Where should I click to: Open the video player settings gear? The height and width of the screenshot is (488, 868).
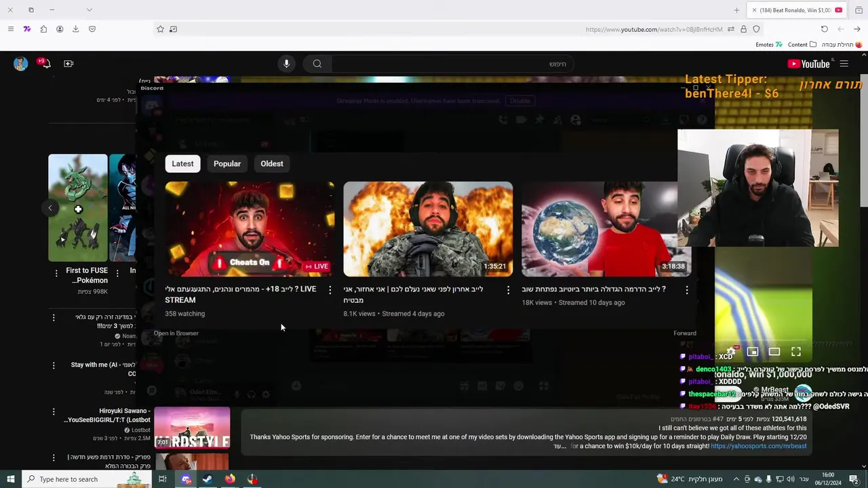(731, 352)
